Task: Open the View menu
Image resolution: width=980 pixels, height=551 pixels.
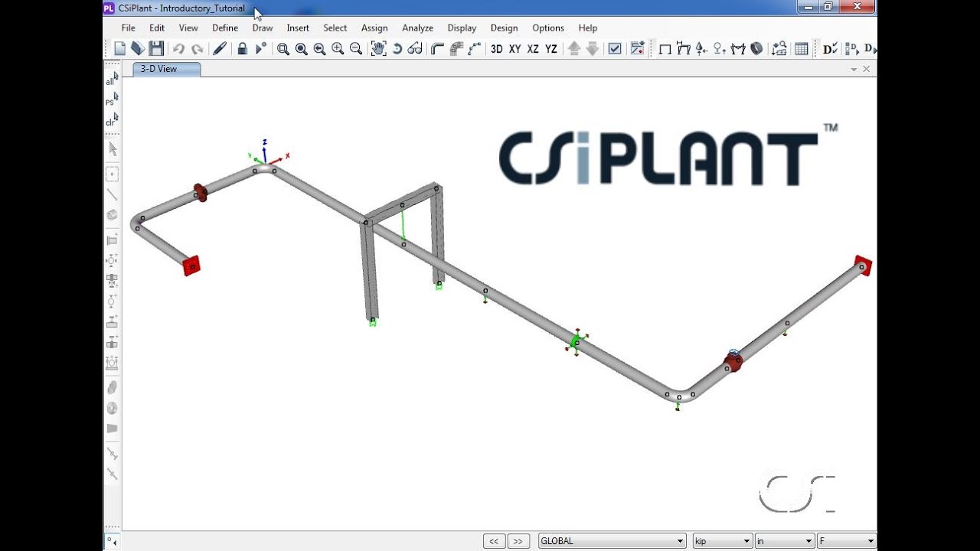Action: [188, 28]
